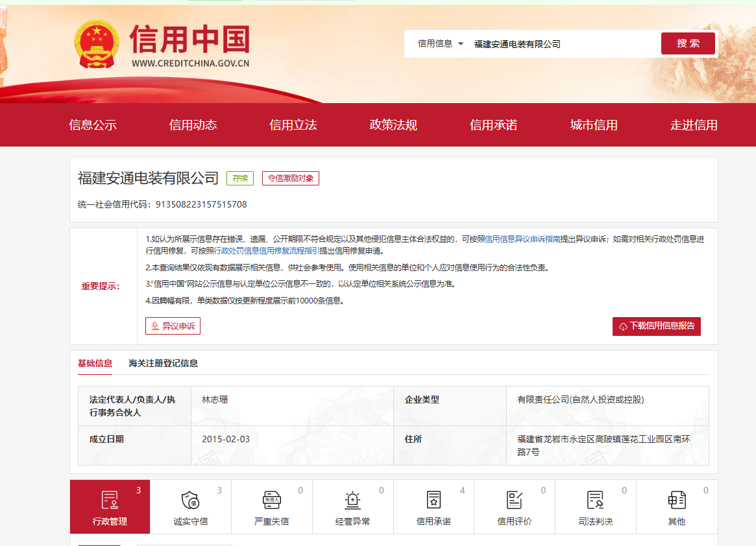Open the 信息公示 navigation menu
Image resolution: width=756 pixels, height=546 pixels.
pyautogui.click(x=93, y=125)
